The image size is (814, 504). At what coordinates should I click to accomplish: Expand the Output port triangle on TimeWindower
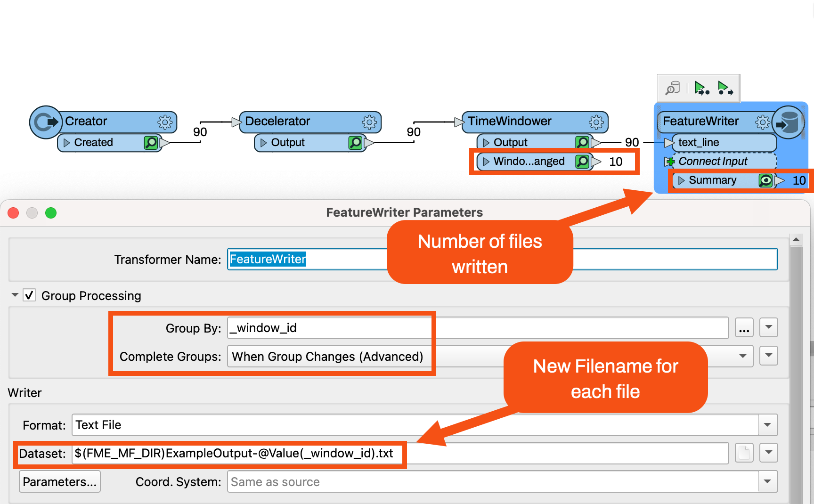pyautogui.click(x=486, y=142)
